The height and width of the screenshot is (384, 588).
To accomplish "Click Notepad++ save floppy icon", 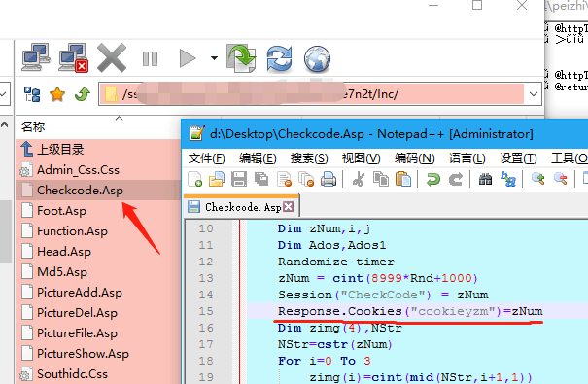I will 239,179.
